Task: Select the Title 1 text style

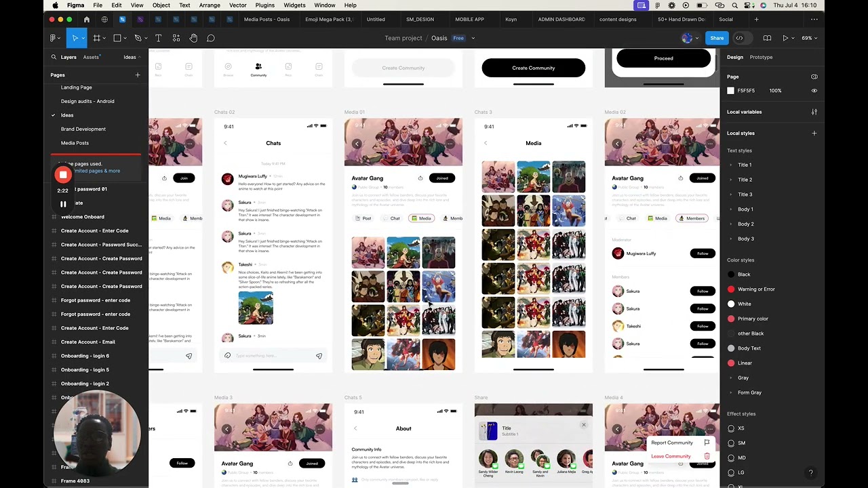Action: point(745,165)
